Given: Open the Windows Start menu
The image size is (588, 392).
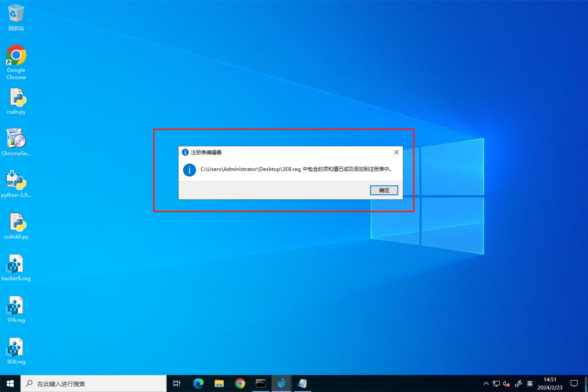Looking at the screenshot, I should click(x=10, y=383).
